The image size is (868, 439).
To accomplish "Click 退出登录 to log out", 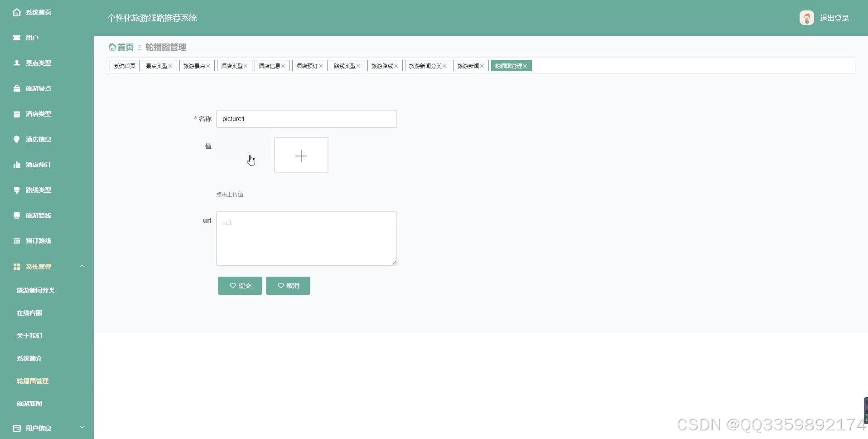I will point(834,18).
